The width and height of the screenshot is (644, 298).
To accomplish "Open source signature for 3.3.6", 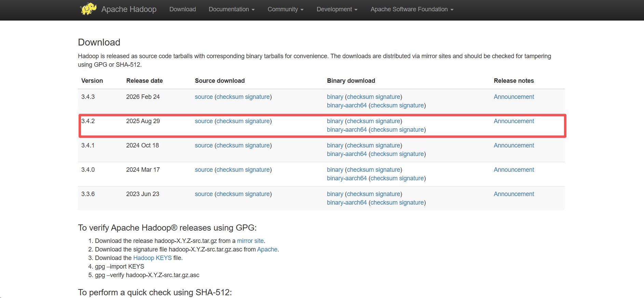I will tap(257, 194).
